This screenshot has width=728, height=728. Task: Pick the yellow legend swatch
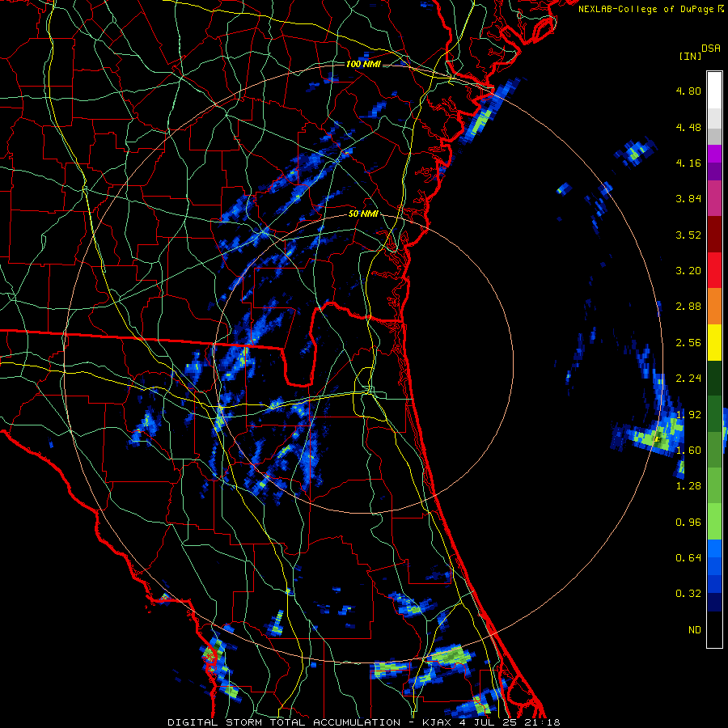(x=714, y=342)
